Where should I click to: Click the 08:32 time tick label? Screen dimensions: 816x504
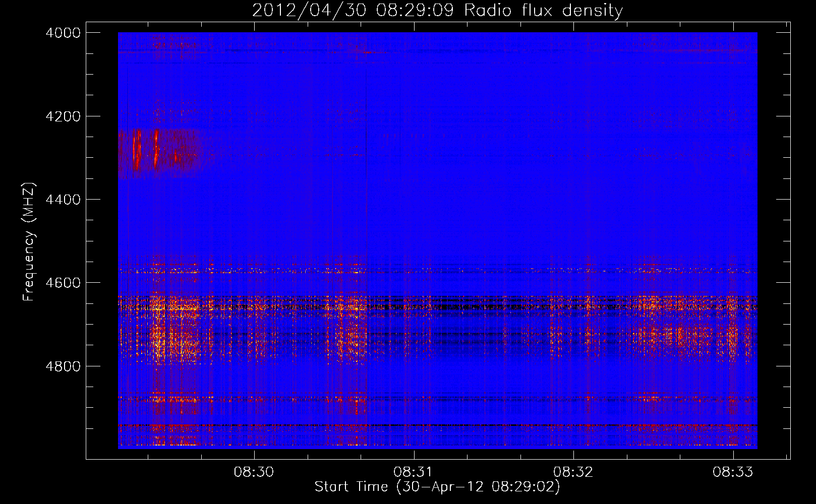573,472
